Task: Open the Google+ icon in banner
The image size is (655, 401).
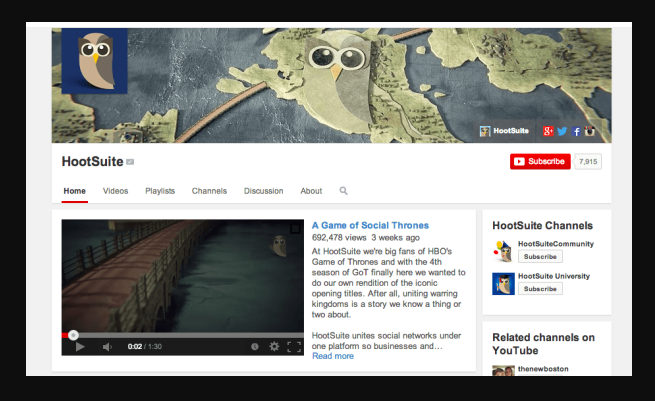Action: pyautogui.click(x=548, y=131)
